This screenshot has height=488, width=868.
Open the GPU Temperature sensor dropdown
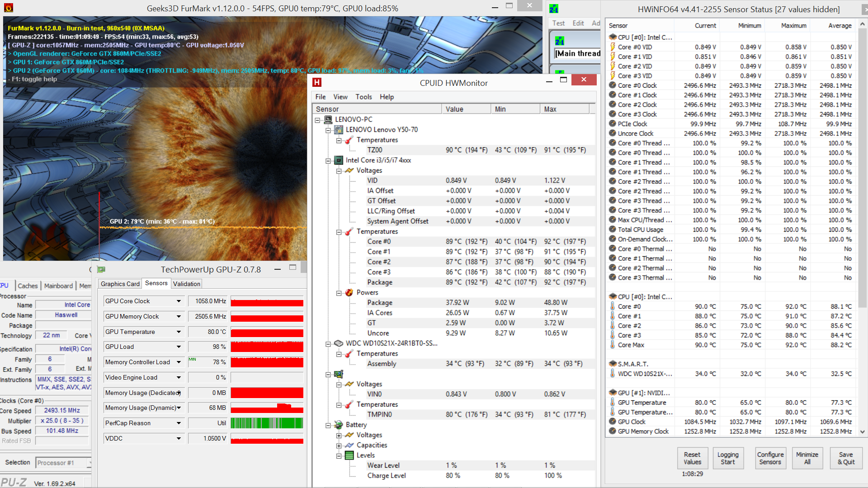tap(179, 332)
